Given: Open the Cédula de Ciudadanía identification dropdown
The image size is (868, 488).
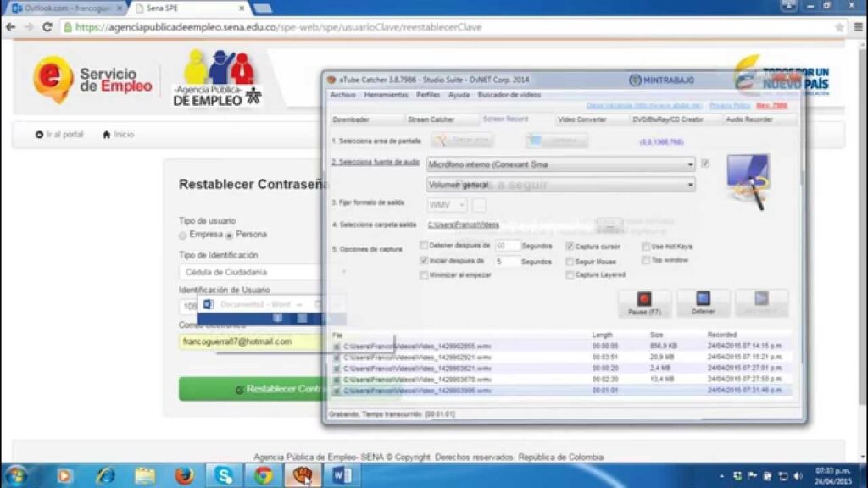Looking at the screenshot, I should pyautogui.click(x=253, y=273).
